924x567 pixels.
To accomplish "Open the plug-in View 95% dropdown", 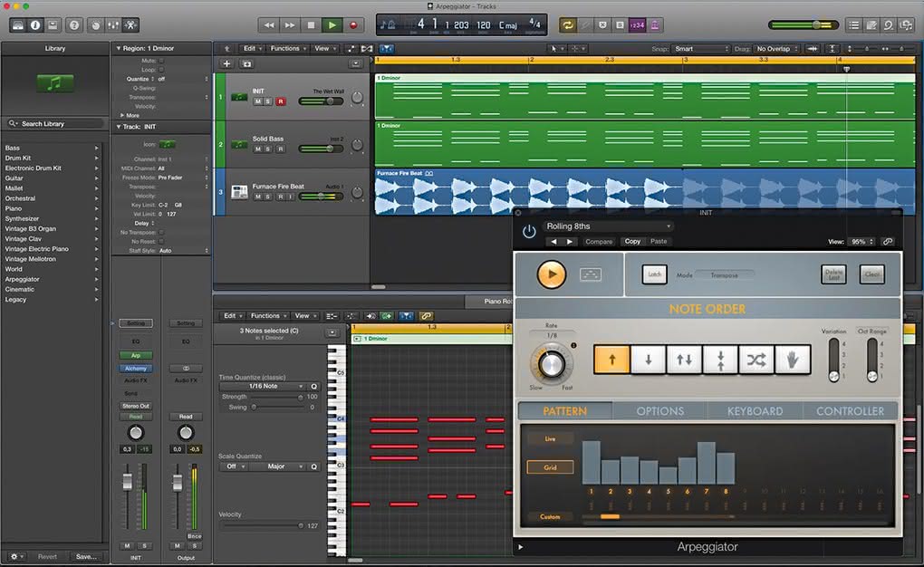I will point(861,242).
